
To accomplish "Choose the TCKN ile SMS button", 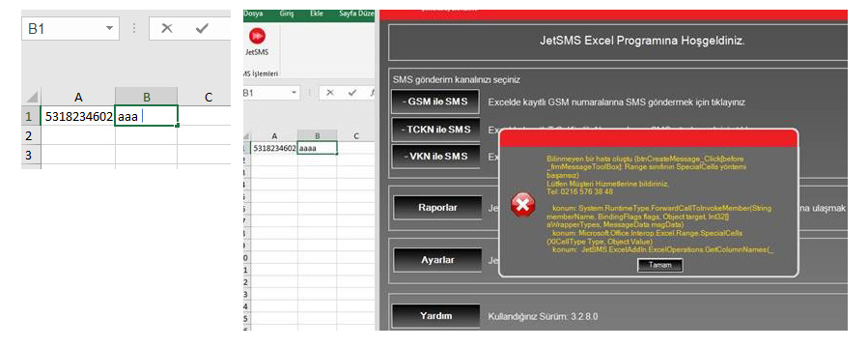I will pyautogui.click(x=435, y=130).
